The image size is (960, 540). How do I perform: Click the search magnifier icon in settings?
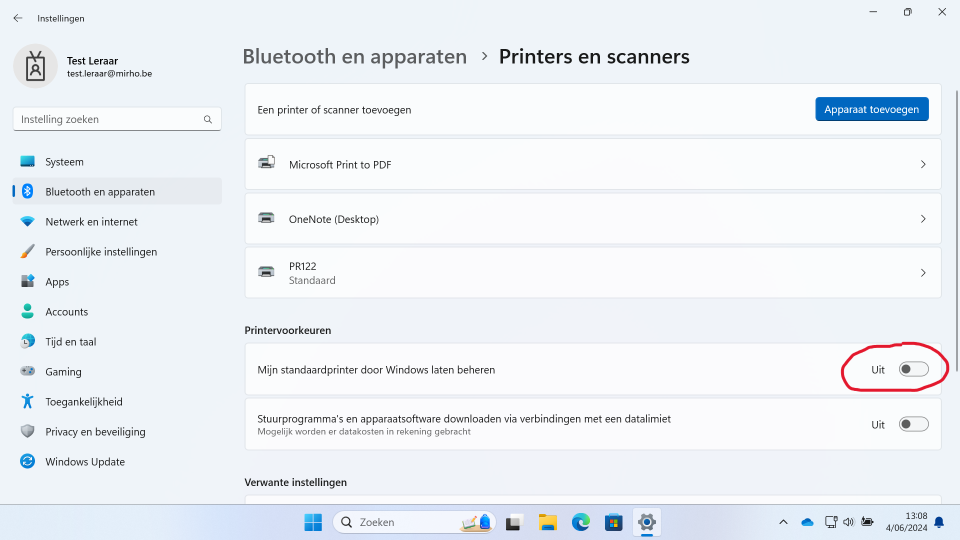[208, 119]
